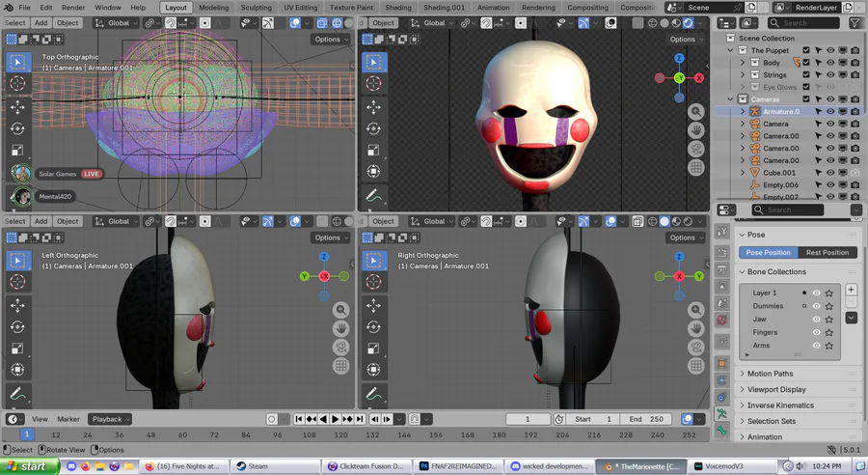
Task: Add a new bone collection with plus
Action: click(x=852, y=290)
